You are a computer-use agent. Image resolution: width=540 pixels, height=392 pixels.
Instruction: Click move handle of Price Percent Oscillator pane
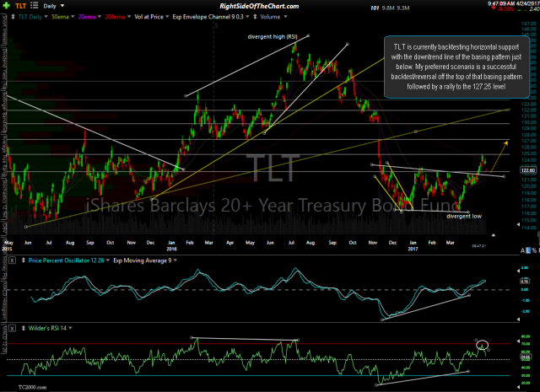(x=24, y=260)
